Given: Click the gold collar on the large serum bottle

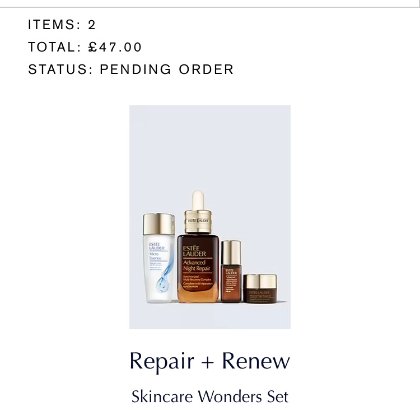Looking at the screenshot, I should coord(198,221).
